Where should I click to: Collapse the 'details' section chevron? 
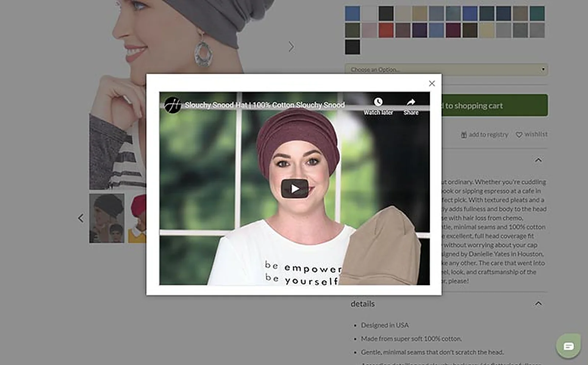coord(538,304)
